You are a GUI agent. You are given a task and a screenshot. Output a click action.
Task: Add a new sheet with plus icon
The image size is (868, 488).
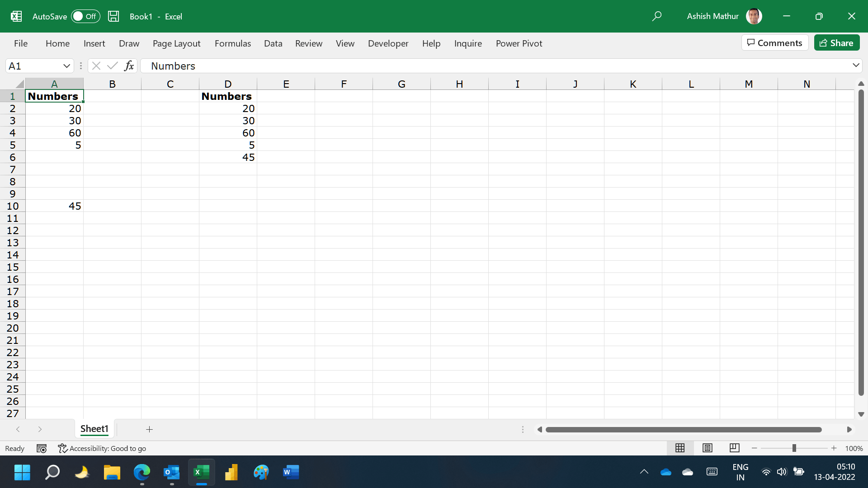coord(149,429)
